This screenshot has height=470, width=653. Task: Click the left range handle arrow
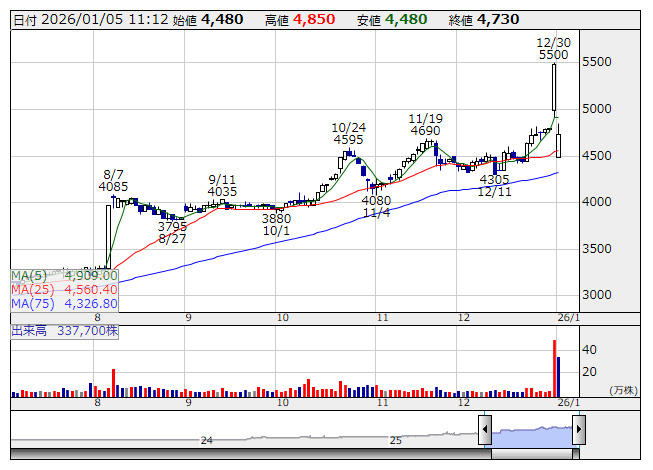485,429
